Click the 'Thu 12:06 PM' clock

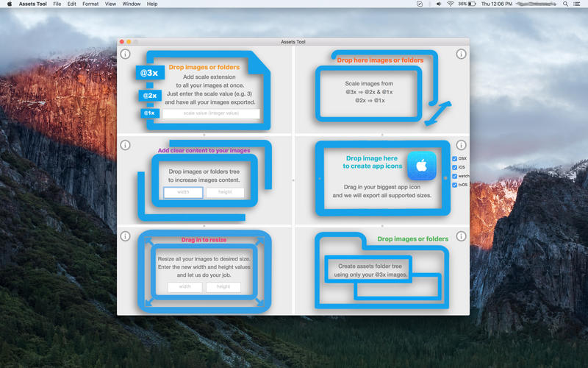coord(497,4)
